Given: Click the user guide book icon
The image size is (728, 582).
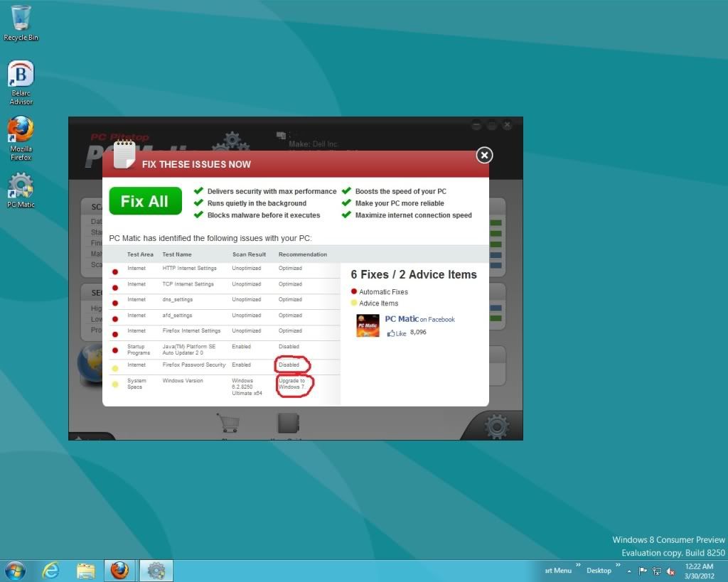Looking at the screenshot, I should [x=289, y=424].
